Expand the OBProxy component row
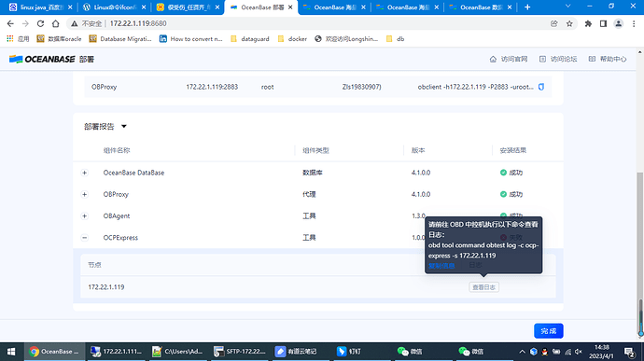Image resolution: width=644 pixels, height=361 pixels. [x=85, y=194]
